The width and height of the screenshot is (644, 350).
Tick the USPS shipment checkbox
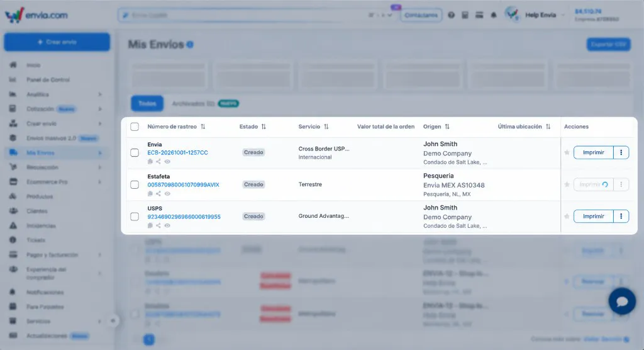[135, 217]
